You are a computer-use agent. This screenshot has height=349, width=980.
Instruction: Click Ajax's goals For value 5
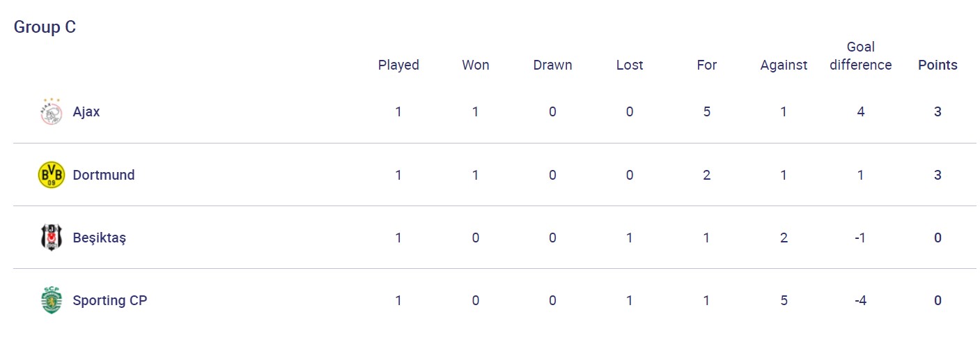tap(707, 111)
